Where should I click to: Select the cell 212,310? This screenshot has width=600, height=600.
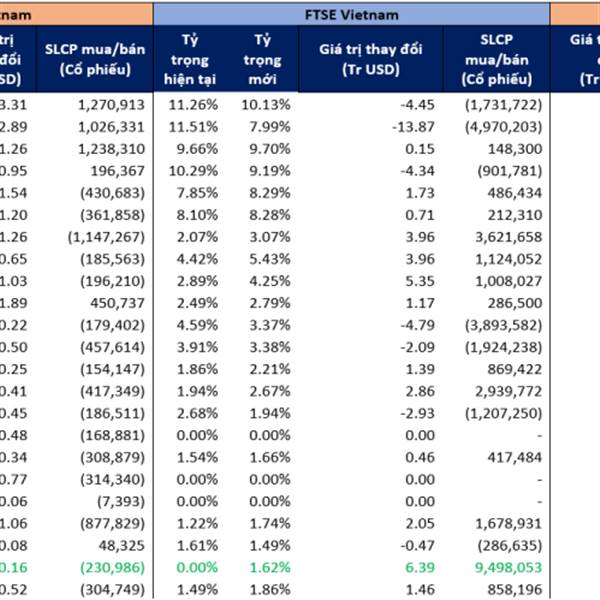tap(515, 215)
